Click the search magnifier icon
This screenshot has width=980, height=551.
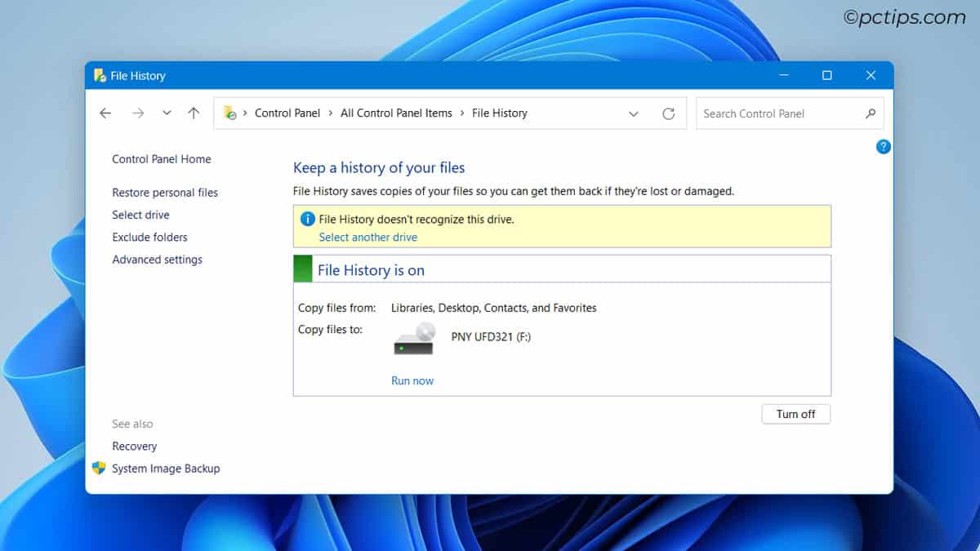point(871,113)
